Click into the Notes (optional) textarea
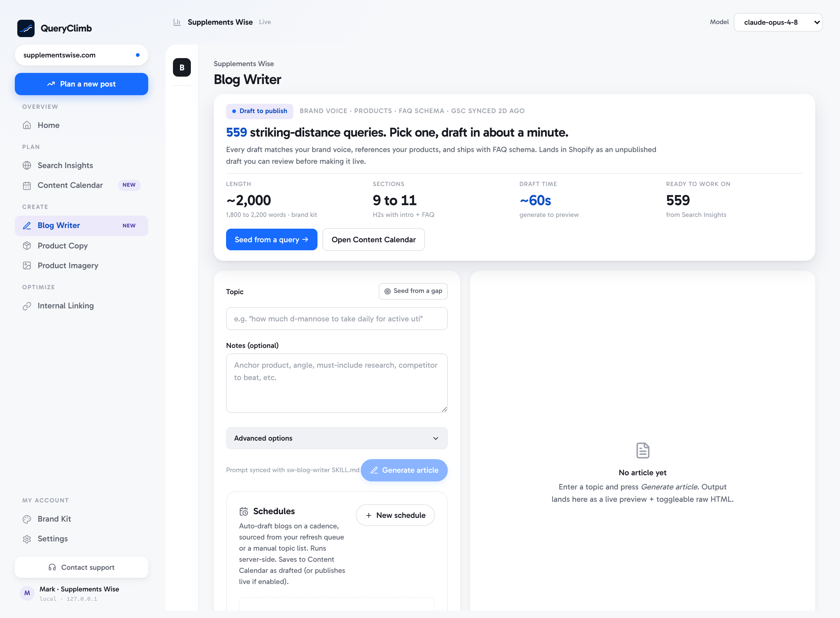840x618 pixels. [x=337, y=383]
